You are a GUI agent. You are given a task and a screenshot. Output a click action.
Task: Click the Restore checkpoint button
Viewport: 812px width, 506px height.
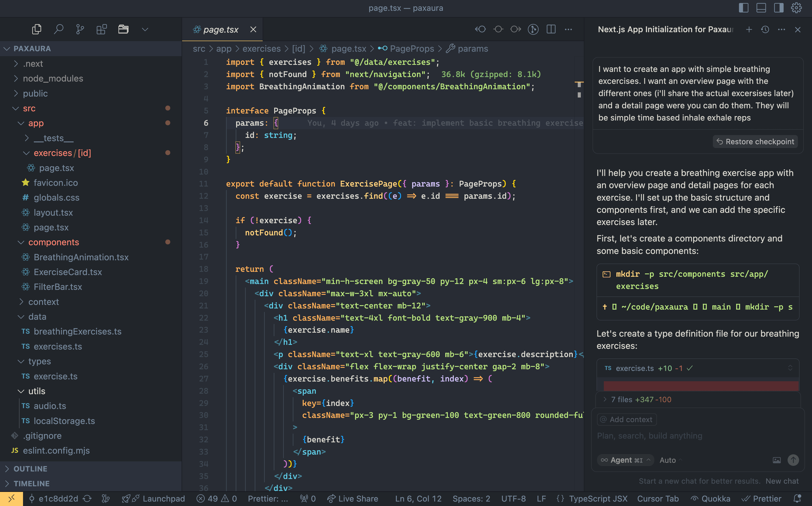click(x=755, y=142)
